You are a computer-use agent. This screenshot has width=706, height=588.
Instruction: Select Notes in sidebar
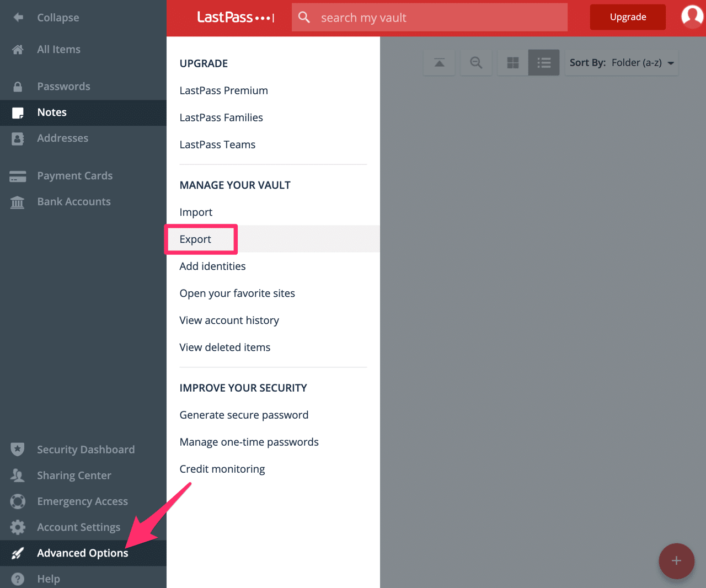52,113
